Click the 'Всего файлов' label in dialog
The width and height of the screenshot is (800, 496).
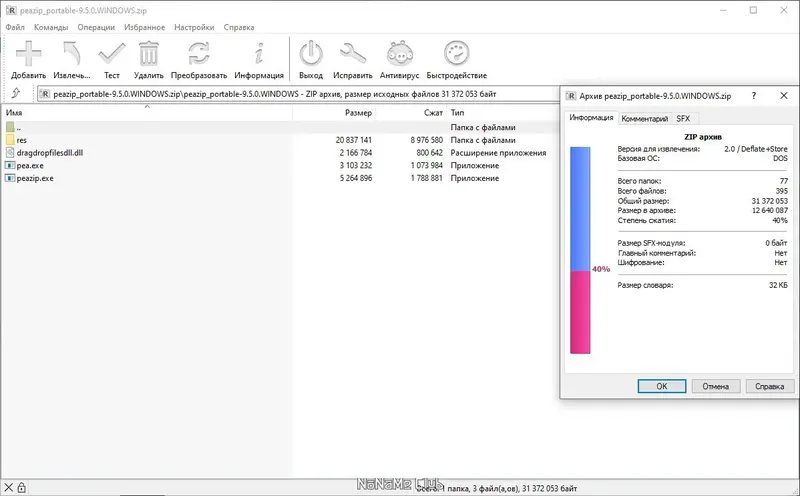click(x=642, y=191)
